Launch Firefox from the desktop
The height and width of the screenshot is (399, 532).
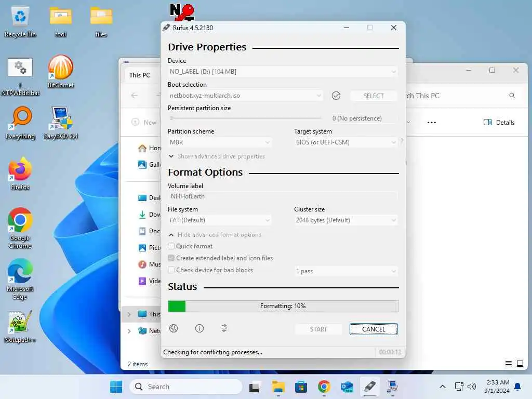point(20,174)
